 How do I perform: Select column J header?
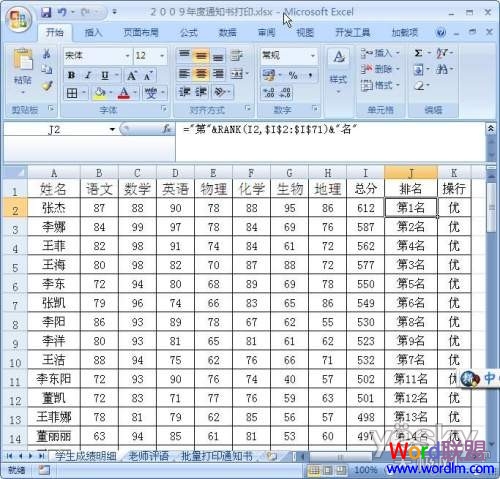click(411, 173)
